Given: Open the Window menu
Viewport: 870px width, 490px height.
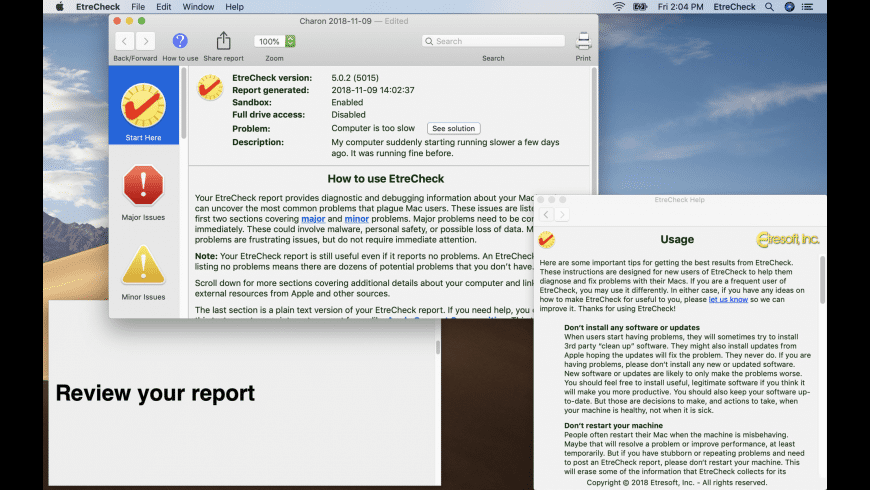Looking at the screenshot, I should coord(198,7).
